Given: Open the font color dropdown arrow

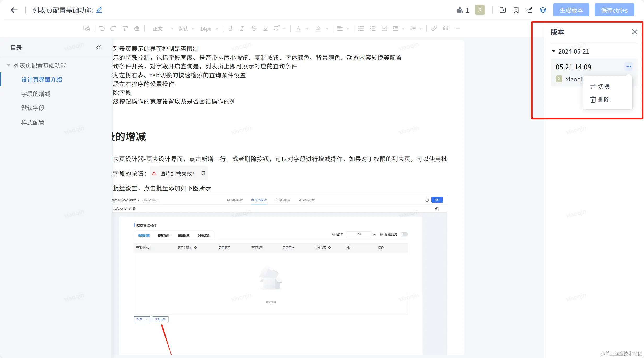Looking at the screenshot, I should point(307,28).
